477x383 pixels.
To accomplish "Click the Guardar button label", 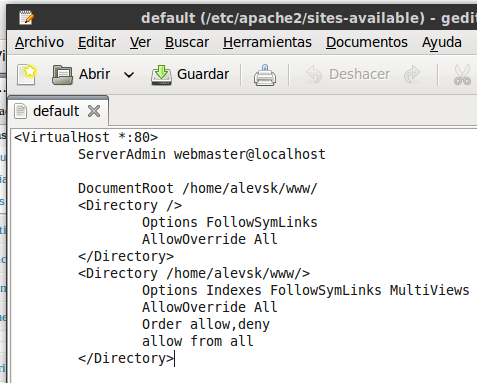I will [203, 74].
